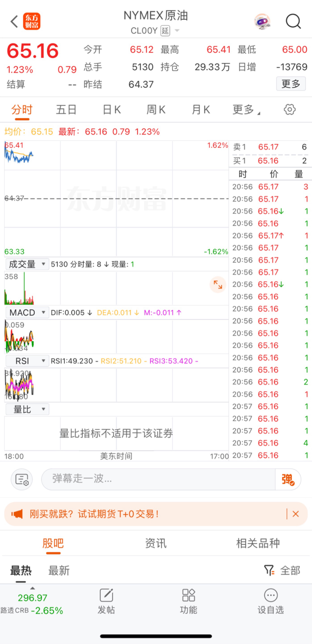
Task: Tap the 昨结 64.37 value
Action: click(x=141, y=85)
